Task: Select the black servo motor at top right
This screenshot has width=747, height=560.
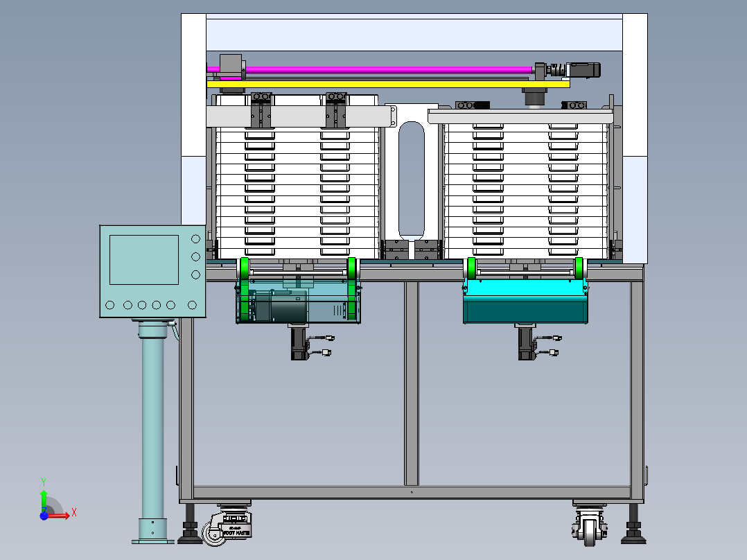Action: (x=585, y=69)
